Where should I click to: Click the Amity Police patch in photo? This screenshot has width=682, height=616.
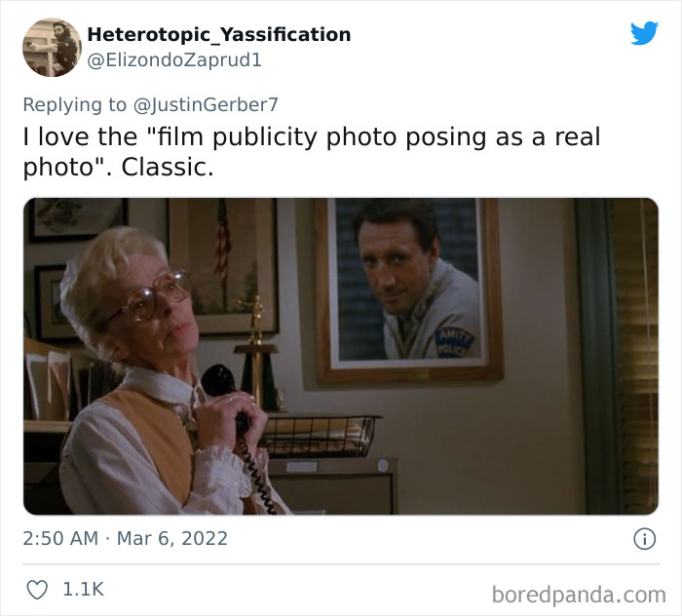(454, 343)
